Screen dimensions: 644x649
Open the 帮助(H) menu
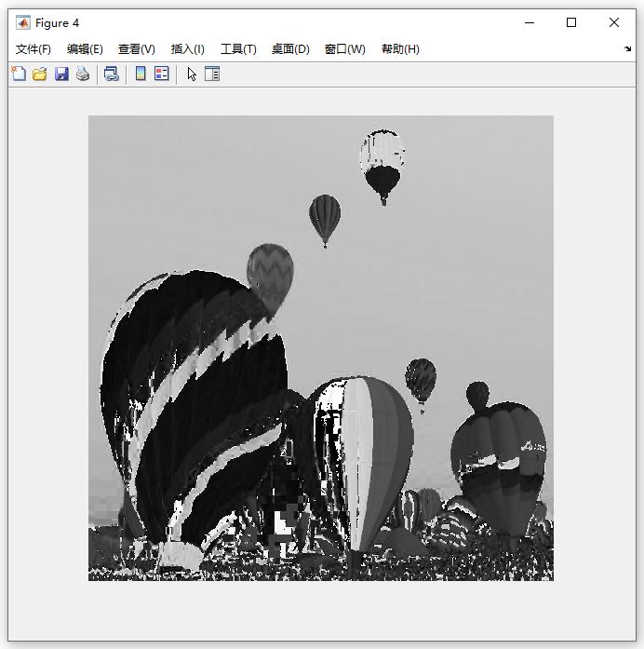pyautogui.click(x=400, y=49)
